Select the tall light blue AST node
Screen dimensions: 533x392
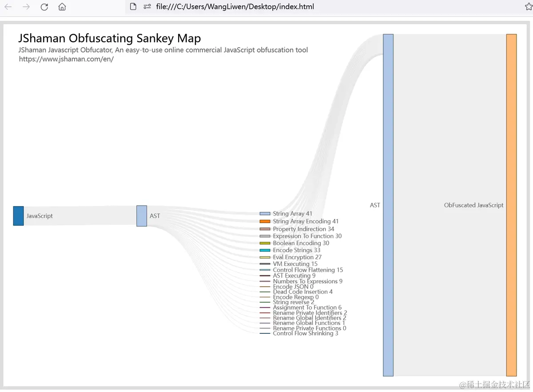(x=388, y=205)
